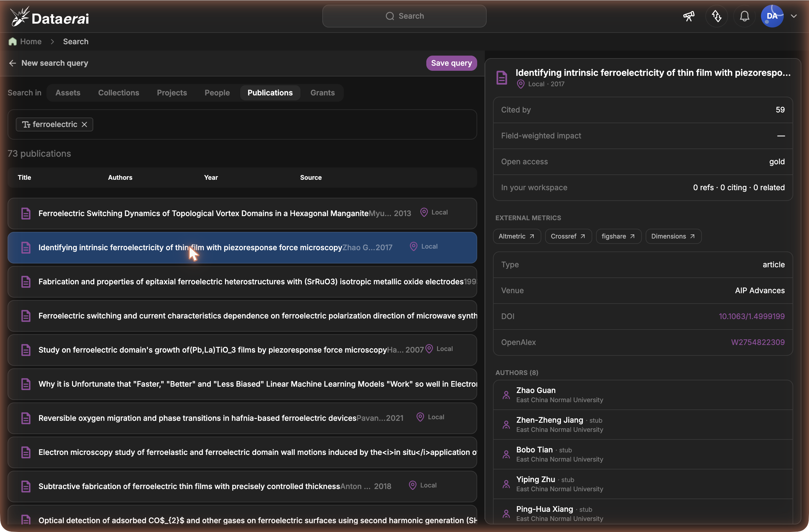Image resolution: width=809 pixels, height=532 pixels.
Task: Click document icon of Electron microscopy study row
Action: tap(26, 452)
